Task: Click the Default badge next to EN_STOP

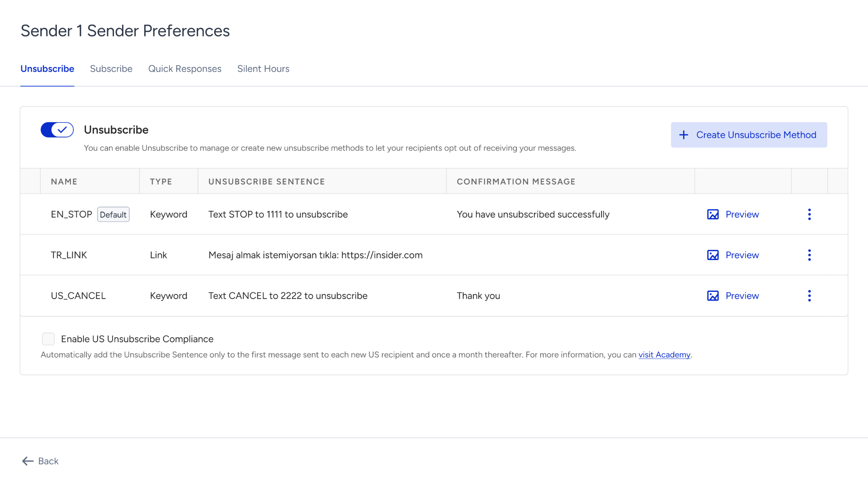Action: (x=113, y=214)
